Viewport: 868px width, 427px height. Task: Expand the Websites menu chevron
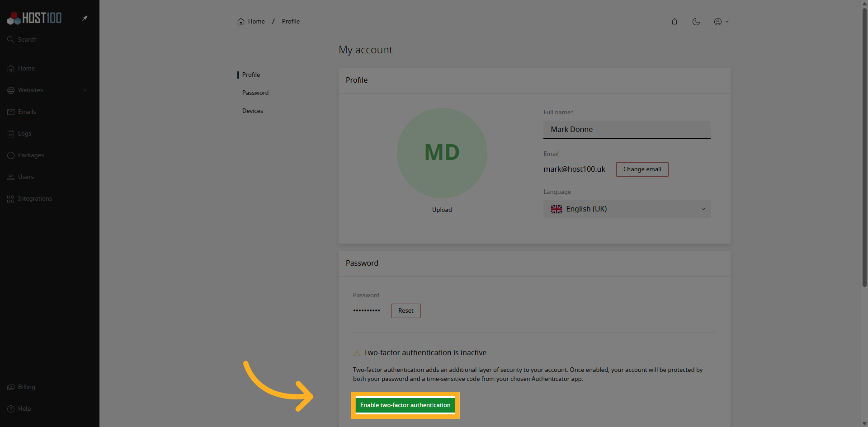[85, 90]
